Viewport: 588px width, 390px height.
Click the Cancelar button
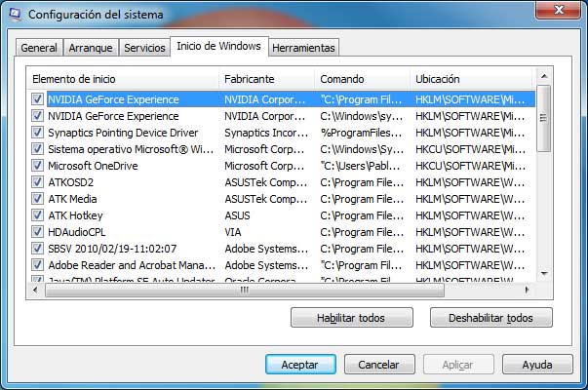379,365
